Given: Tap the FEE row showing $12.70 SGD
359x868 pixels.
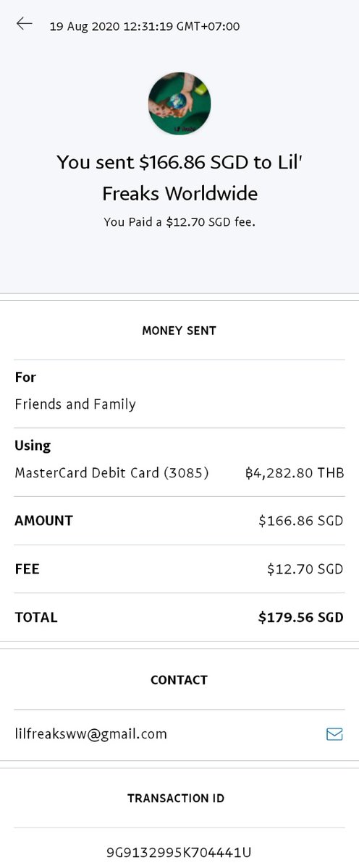Looking at the screenshot, I should [x=179, y=569].
